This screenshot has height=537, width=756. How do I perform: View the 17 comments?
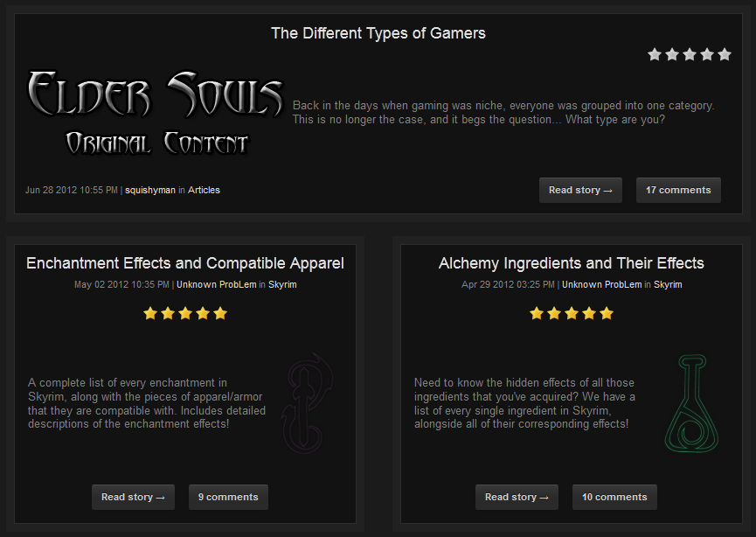coord(678,190)
